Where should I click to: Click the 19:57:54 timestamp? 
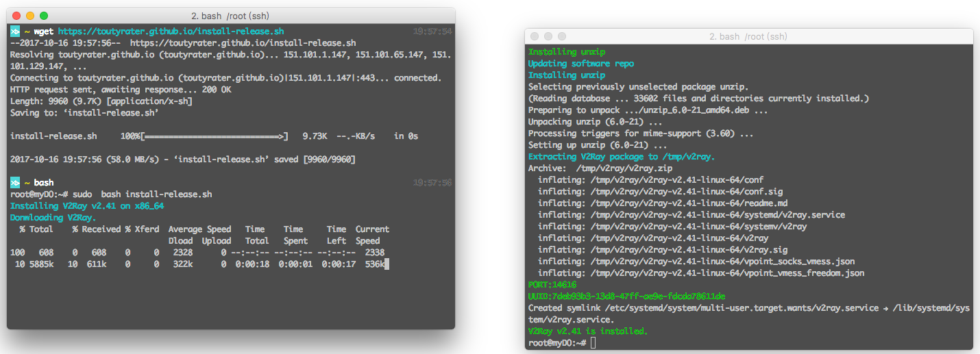432,31
